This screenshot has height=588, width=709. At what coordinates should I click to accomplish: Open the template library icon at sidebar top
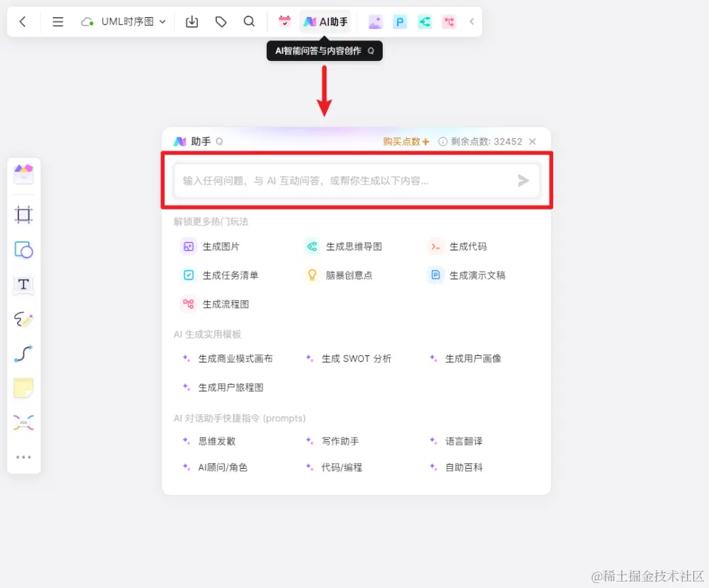click(x=23, y=172)
